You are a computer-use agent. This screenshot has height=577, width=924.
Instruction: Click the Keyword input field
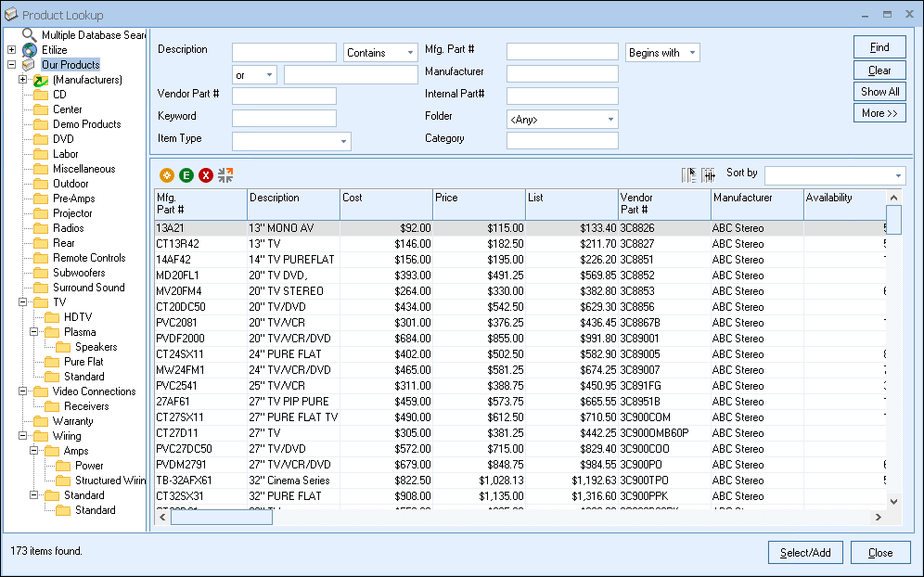284,118
